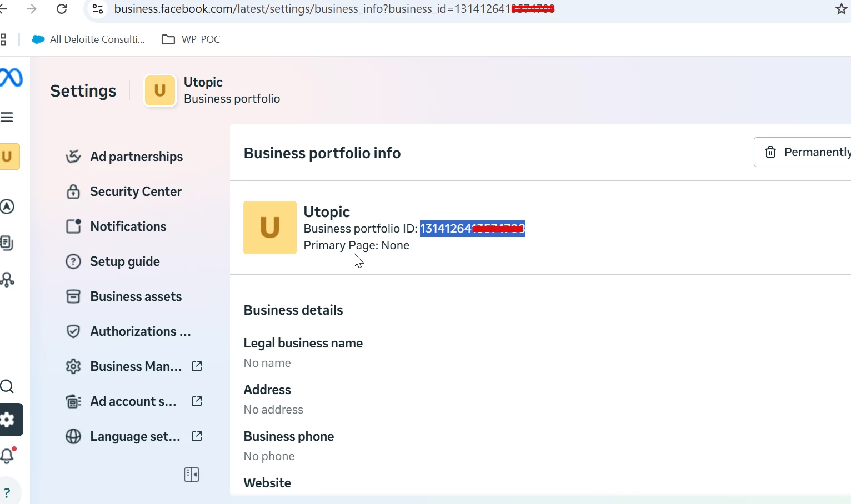Screen dimensions: 851x504
Task: Open Ad account s... link
Action: [x=133, y=401]
